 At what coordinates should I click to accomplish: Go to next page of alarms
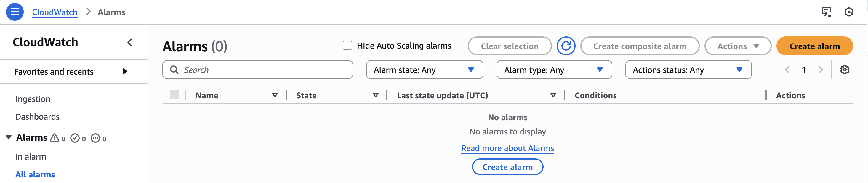click(821, 70)
